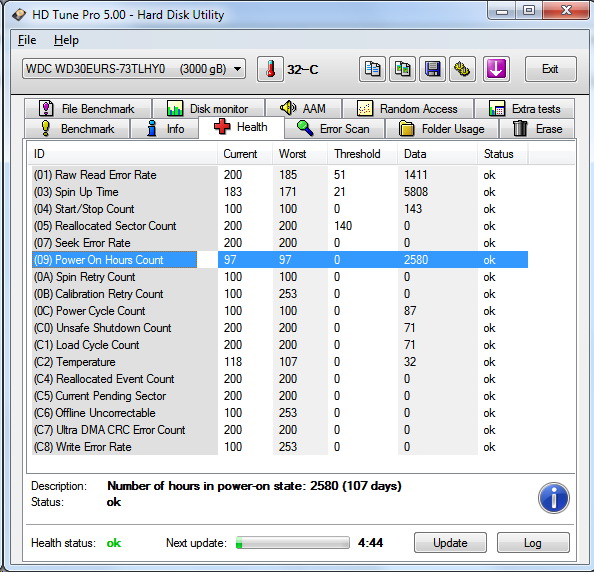Select the Calibration Retry Count row

tap(280, 294)
